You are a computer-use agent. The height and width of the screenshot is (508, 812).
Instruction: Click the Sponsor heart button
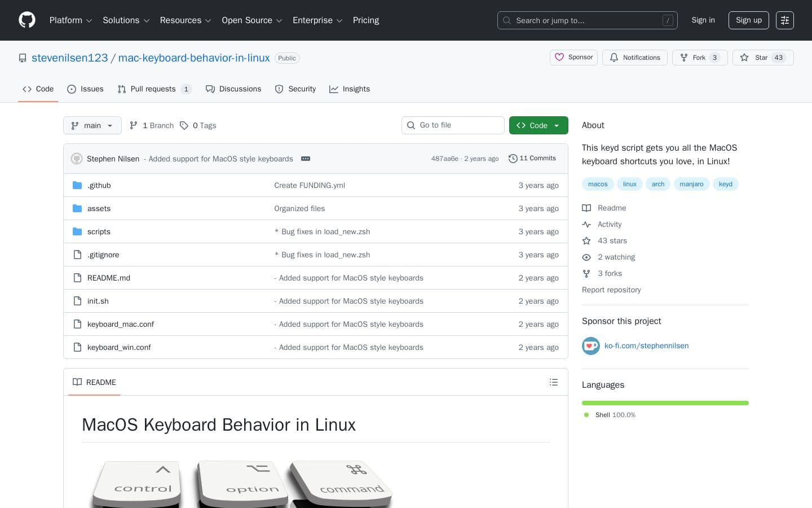(x=573, y=58)
